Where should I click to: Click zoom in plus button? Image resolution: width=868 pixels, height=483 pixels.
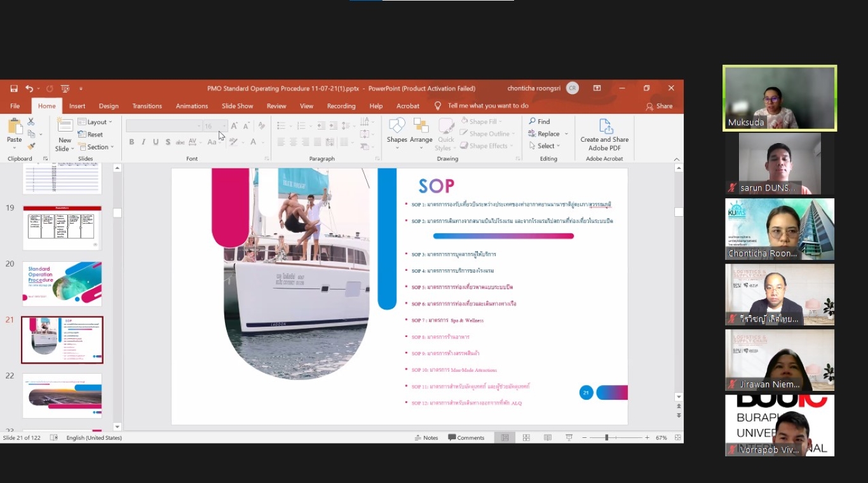(x=648, y=437)
